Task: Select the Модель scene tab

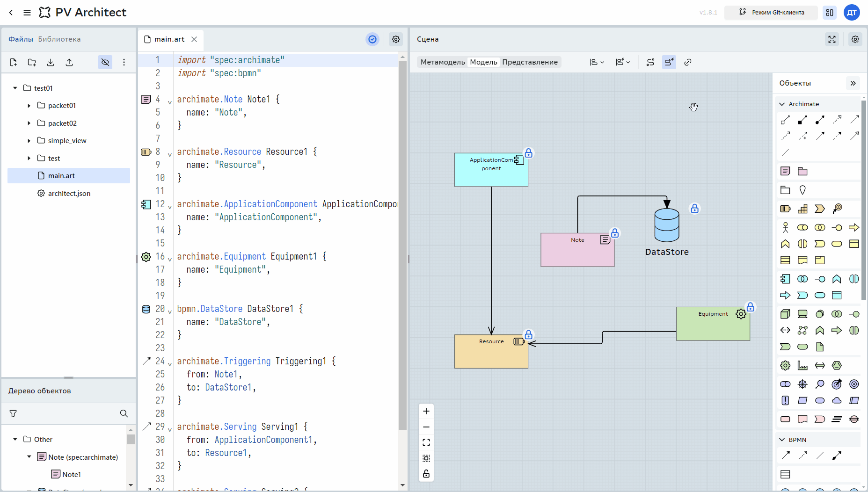Action: pyautogui.click(x=483, y=62)
